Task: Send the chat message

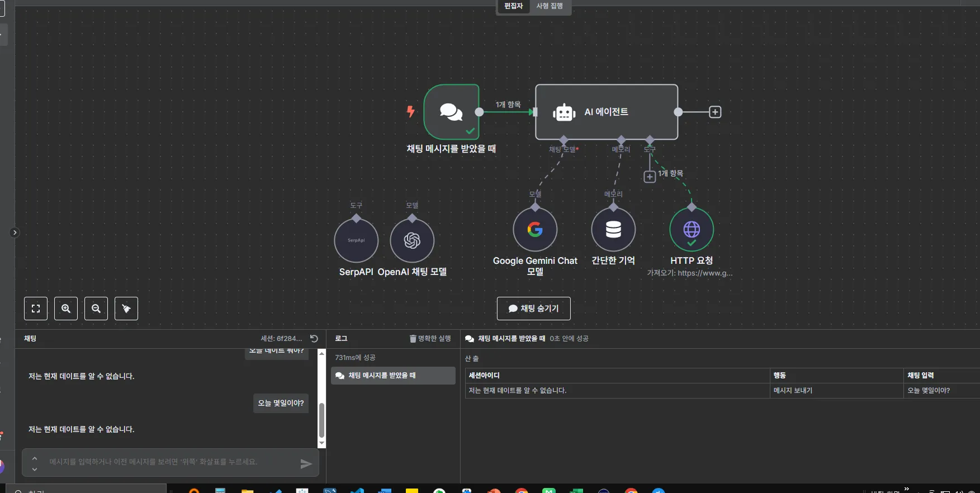Action: 306,463
